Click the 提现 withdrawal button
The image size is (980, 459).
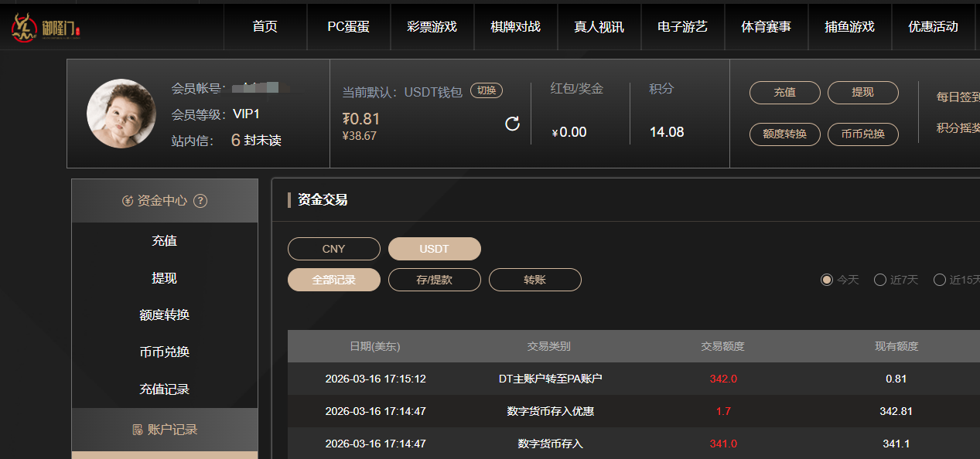pos(862,92)
